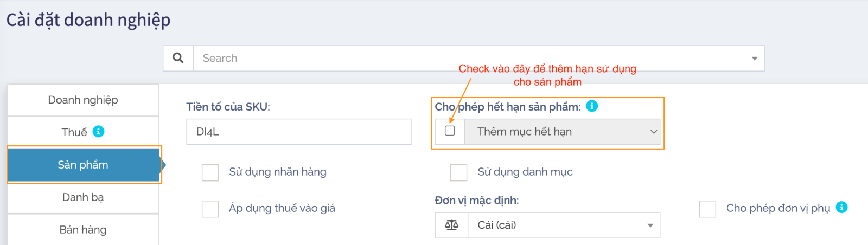
Task: Check the Cho phép đơn vị phụ box
Action: pos(707,209)
